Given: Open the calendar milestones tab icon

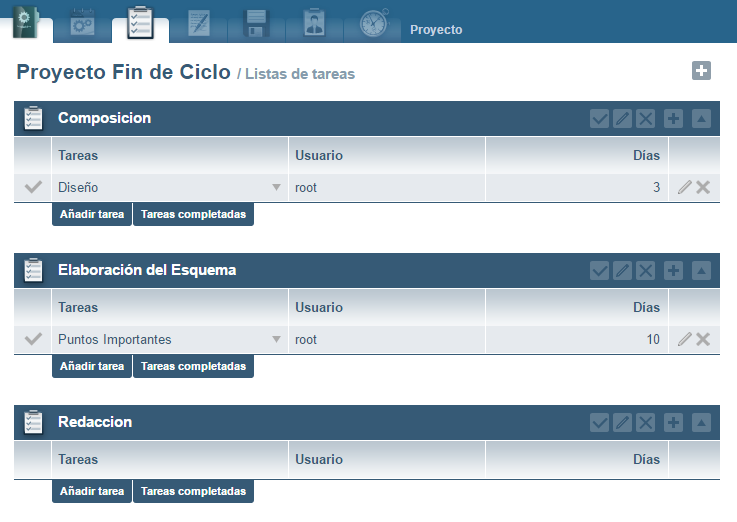Looking at the screenshot, I should coord(82,23).
